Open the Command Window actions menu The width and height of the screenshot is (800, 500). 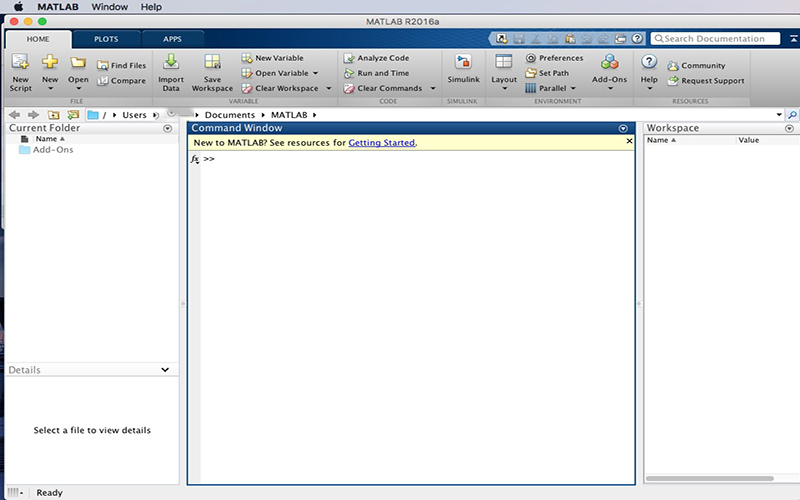pyautogui.click(x=623, y=129)
